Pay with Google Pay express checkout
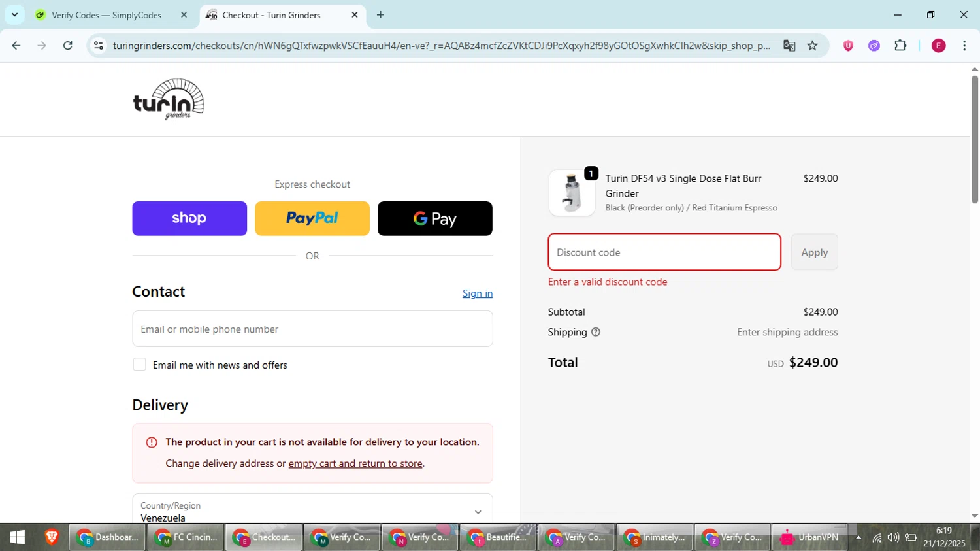Image resolution: width=980 pixels, height=551 pixels. point(435,218)
